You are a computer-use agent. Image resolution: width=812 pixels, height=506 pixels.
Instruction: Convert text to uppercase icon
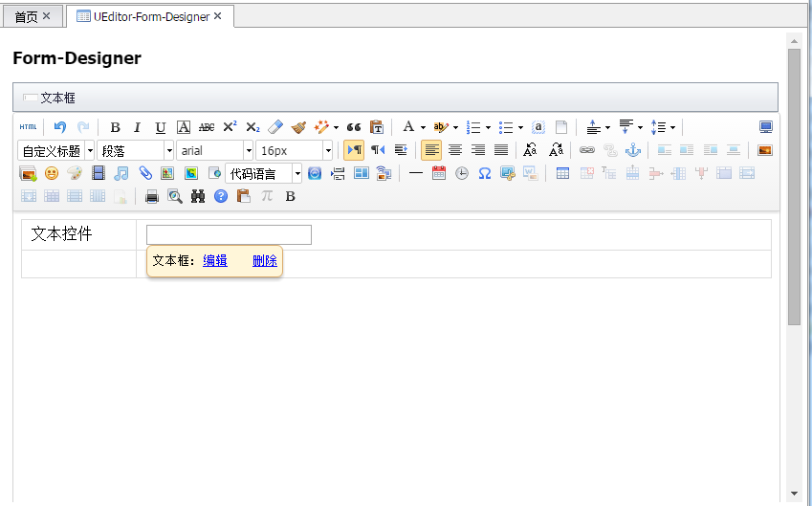pyautogui.click(x=530, y=150)
